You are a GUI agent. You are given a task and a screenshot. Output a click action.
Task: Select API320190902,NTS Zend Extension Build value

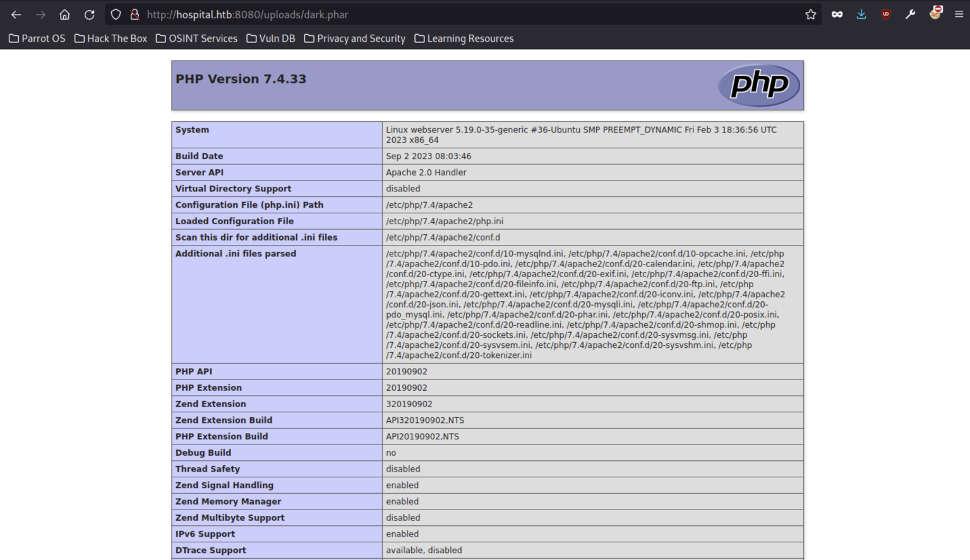point(425,420)
